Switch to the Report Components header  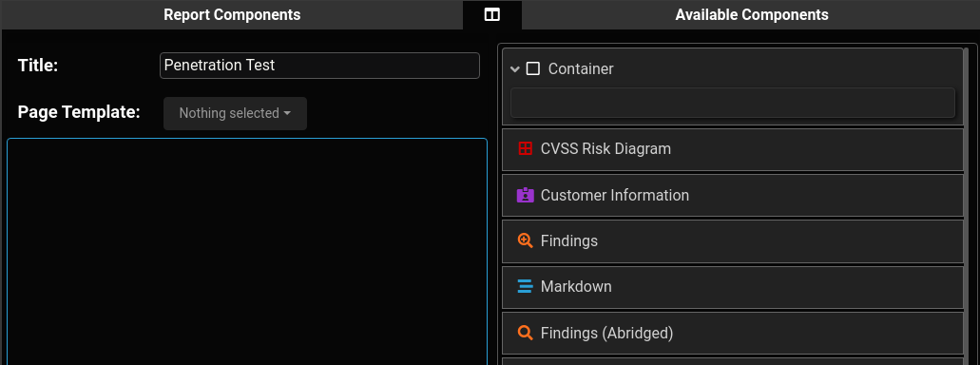(232, 14)
